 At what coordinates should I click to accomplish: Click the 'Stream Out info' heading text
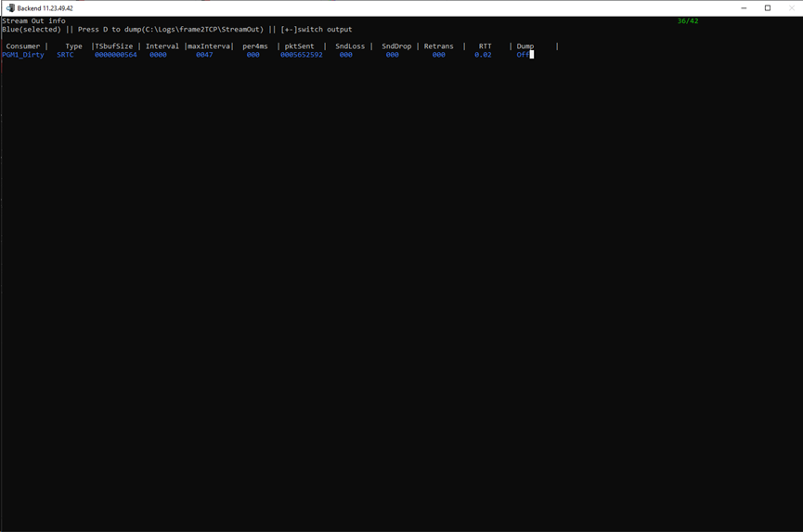(x=33, y=21)
